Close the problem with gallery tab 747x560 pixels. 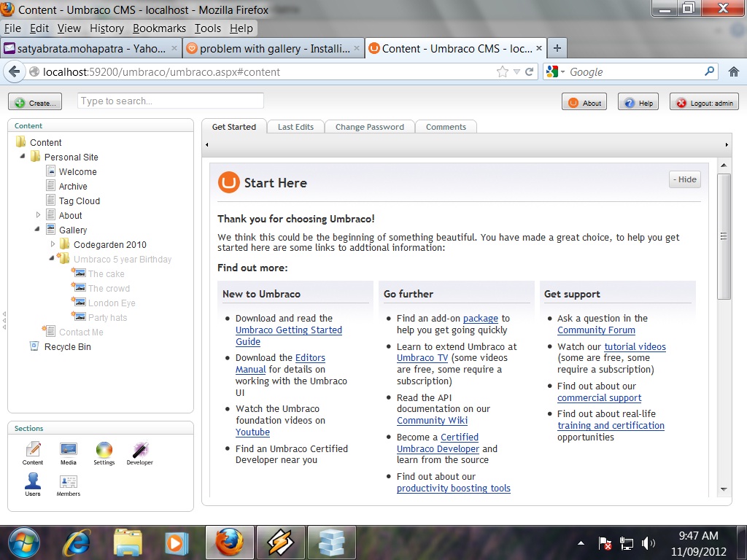[356, 48]
